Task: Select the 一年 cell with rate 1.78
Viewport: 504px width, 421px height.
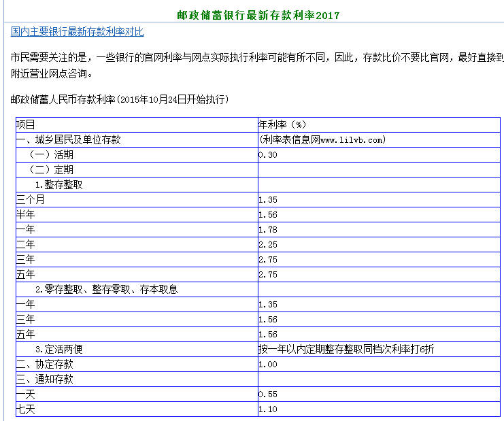Action: coord(137,229)
